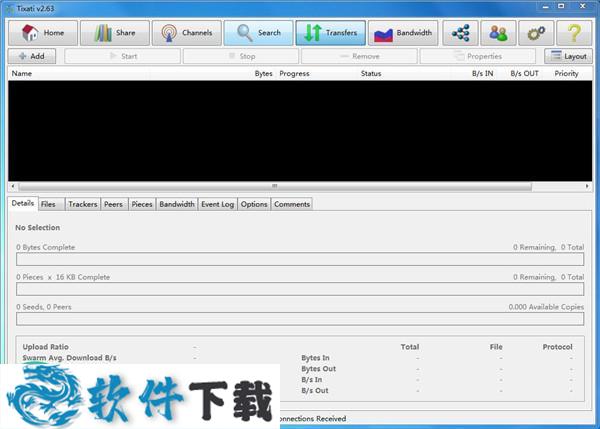
Task: Open the DHT network nodes icon
Action: pos(460,33)
